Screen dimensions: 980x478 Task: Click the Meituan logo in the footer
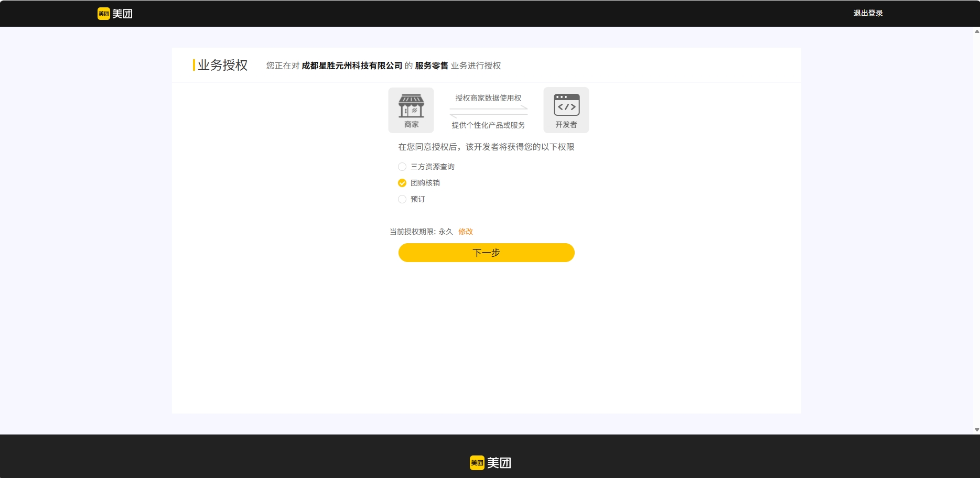point(490,463)
